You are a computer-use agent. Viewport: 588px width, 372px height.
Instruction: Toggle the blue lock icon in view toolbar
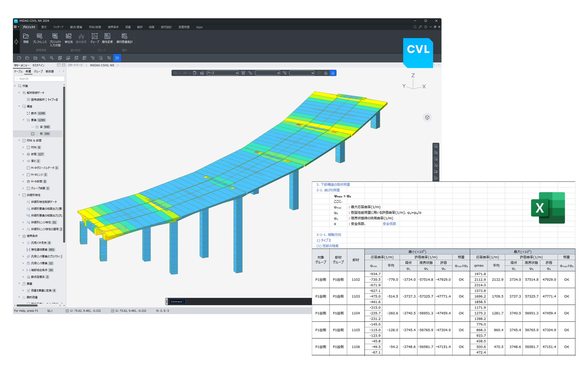pyautogui.click(x=333, y=73)
